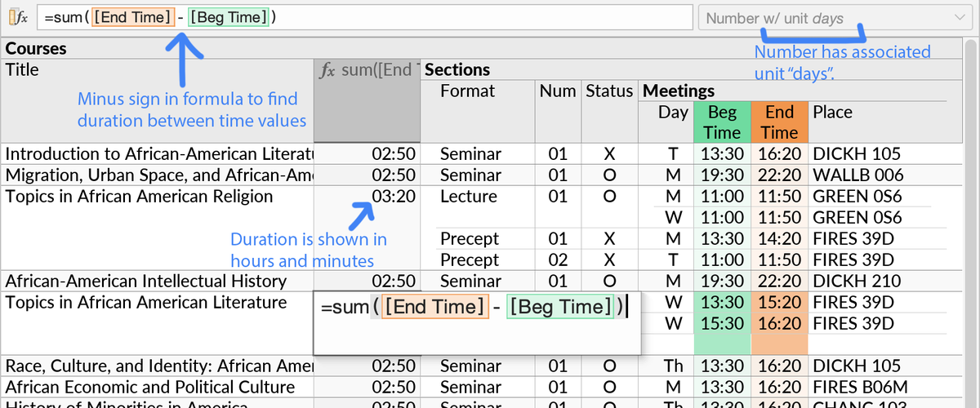Click the FIRES B06M place cell

[x=861, y=387]
